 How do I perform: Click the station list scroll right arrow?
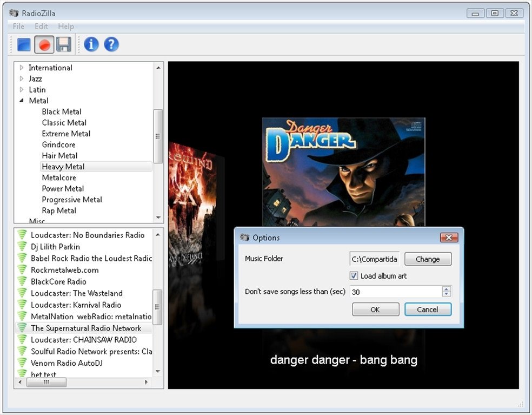point(147,383)
